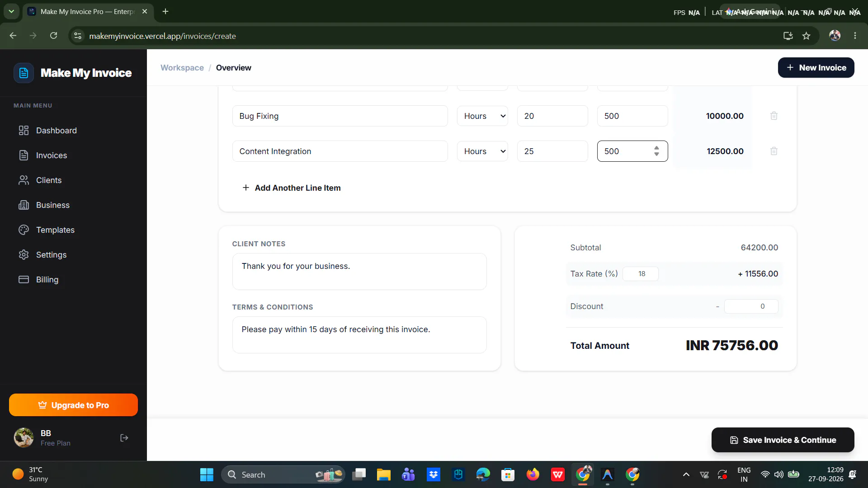This screenshot has height=488, width=868.
Task: Go back to previous page
Action: (x=13, y=36)
